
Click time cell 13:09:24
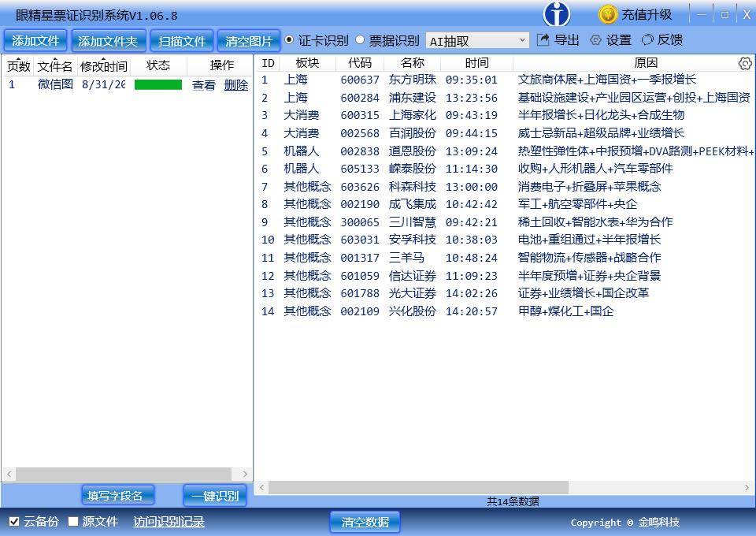point(471,151)
